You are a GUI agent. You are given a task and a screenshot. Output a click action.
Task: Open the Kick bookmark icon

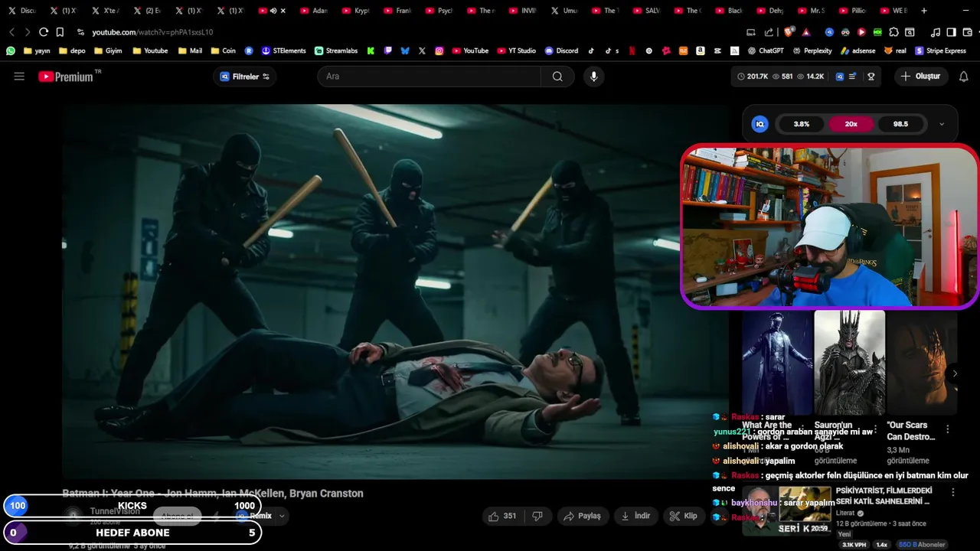pos(371,51)
